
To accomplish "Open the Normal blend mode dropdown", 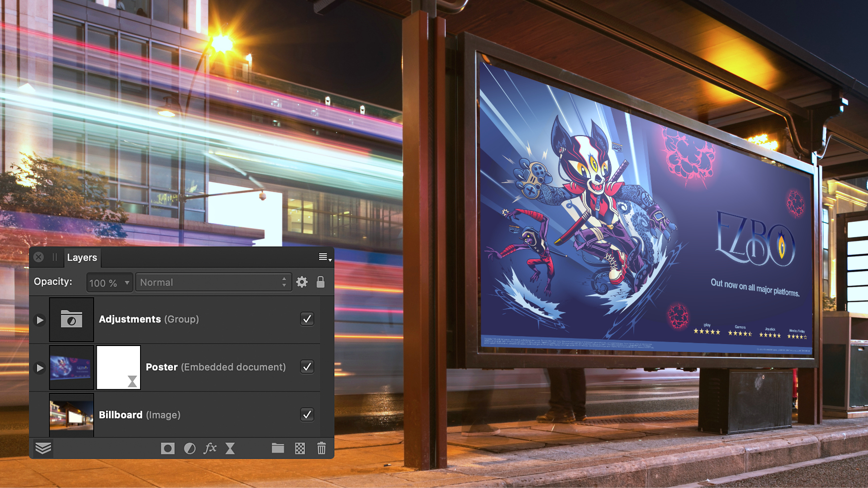I will point(214,282).
